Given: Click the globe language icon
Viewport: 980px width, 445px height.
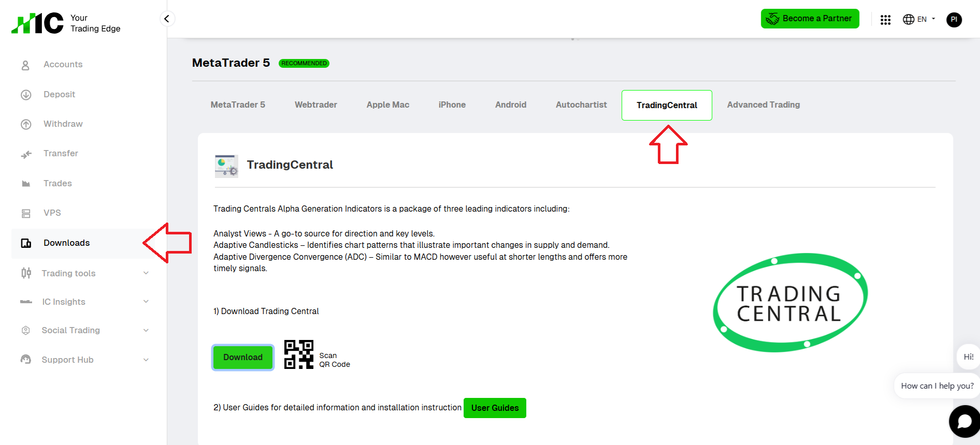Looking at the screenshot, I should pyautogui.click(x=909, y=19).
